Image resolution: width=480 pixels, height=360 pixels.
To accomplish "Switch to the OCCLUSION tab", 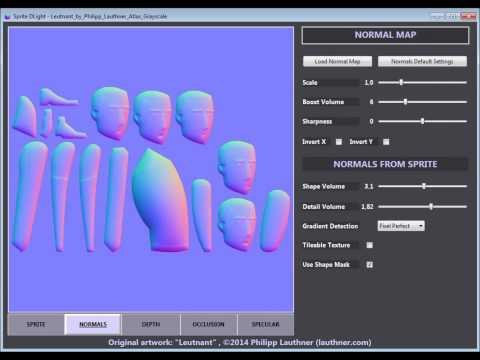I will (x=208, y=324).
